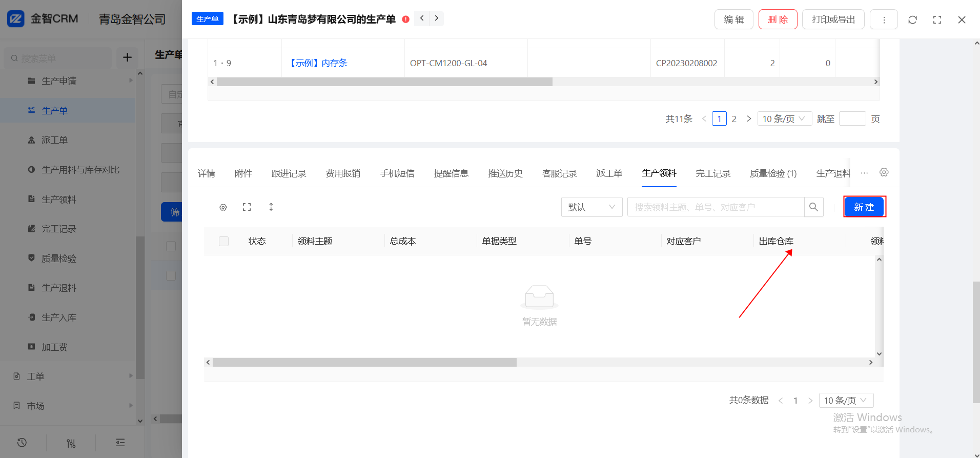Screen dimensions: 980x458
Task: Expand the 市场 sidebar group
Action: (35, 406)
